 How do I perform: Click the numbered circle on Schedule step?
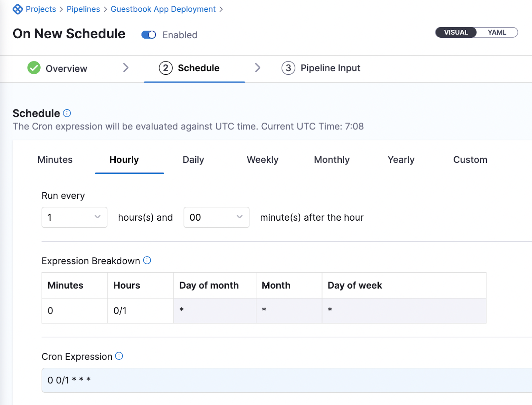(166, 68)
